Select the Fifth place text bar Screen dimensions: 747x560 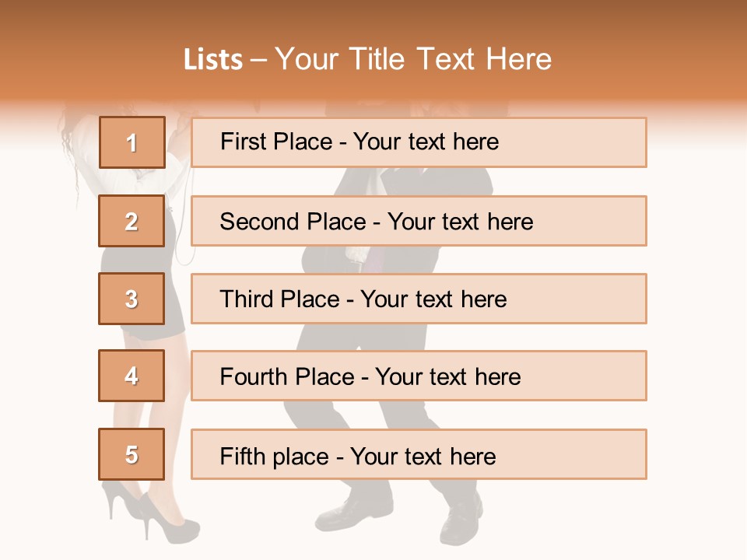419,454
